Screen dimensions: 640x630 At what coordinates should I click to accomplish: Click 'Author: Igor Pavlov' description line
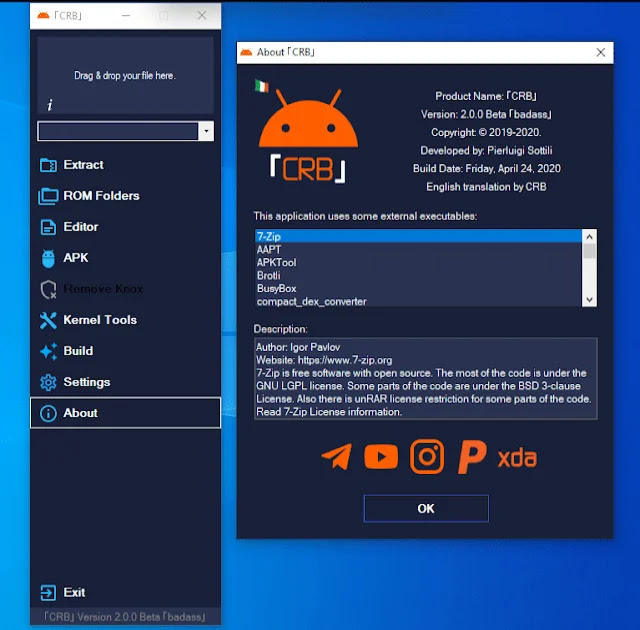coord(298,347)
